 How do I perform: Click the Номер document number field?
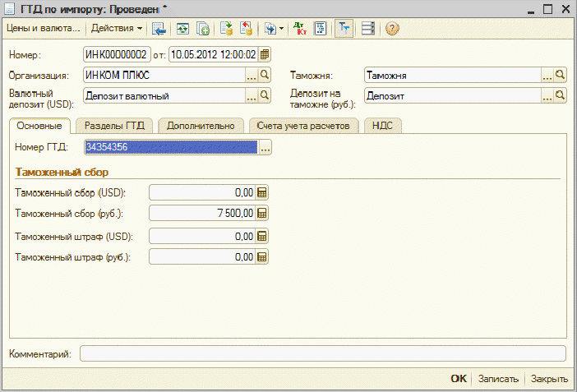(117, 55)
